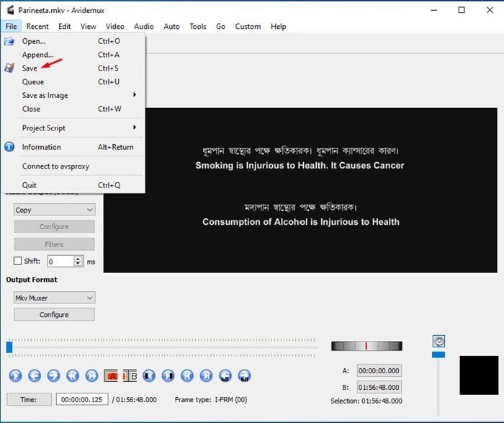Set selection start marker A
This screenshot has width=504, height=423.
click(111, 375)
